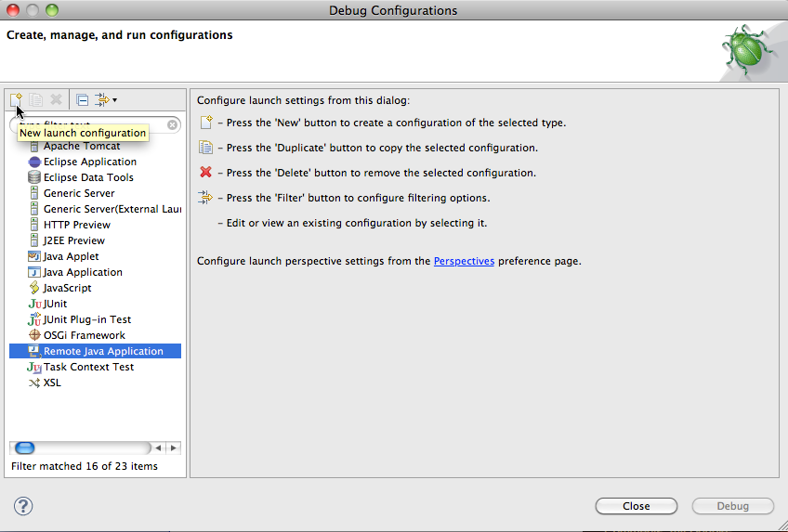Screen dimensions: 788x532
Task: Select JavaScript configuration type
Action: coord(67,288)
